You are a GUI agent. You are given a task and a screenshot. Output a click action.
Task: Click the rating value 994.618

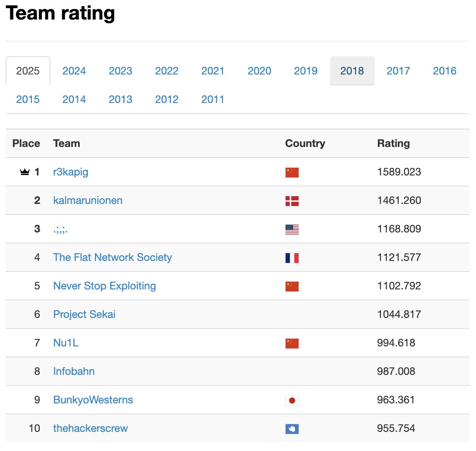(x=396, y=343)
